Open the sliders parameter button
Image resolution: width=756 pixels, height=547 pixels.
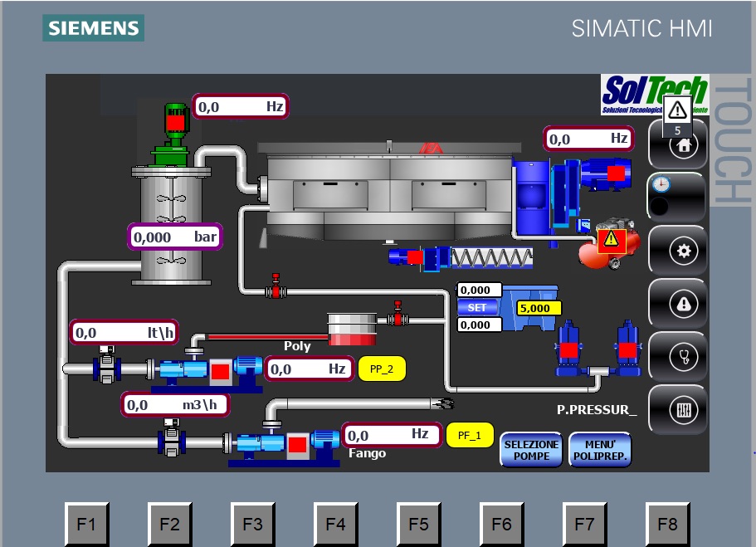[x=677, y=409]
